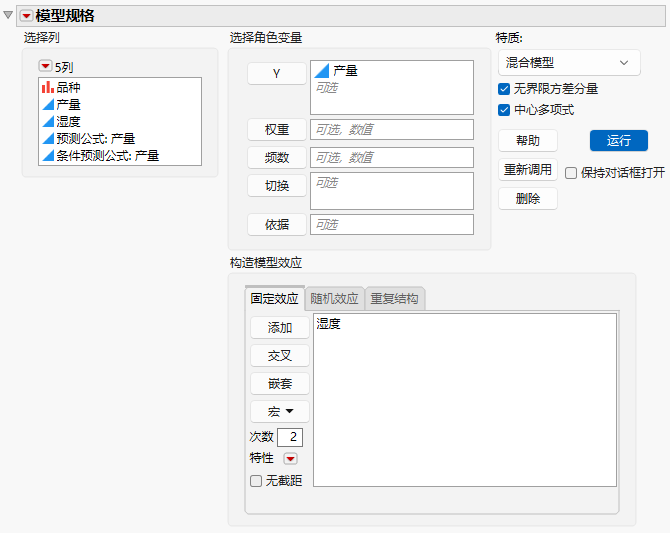
Task: Click the 次数 degree input field
Action: (290, 437)
